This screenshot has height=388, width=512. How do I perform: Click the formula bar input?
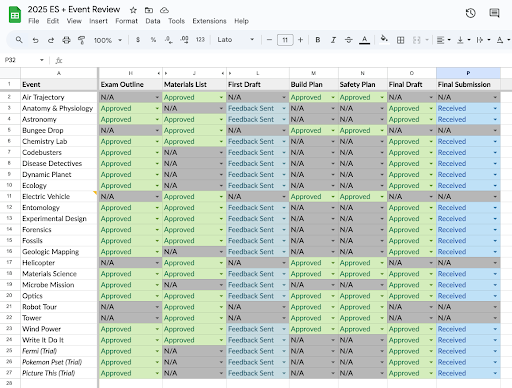(x=287, y=60)
